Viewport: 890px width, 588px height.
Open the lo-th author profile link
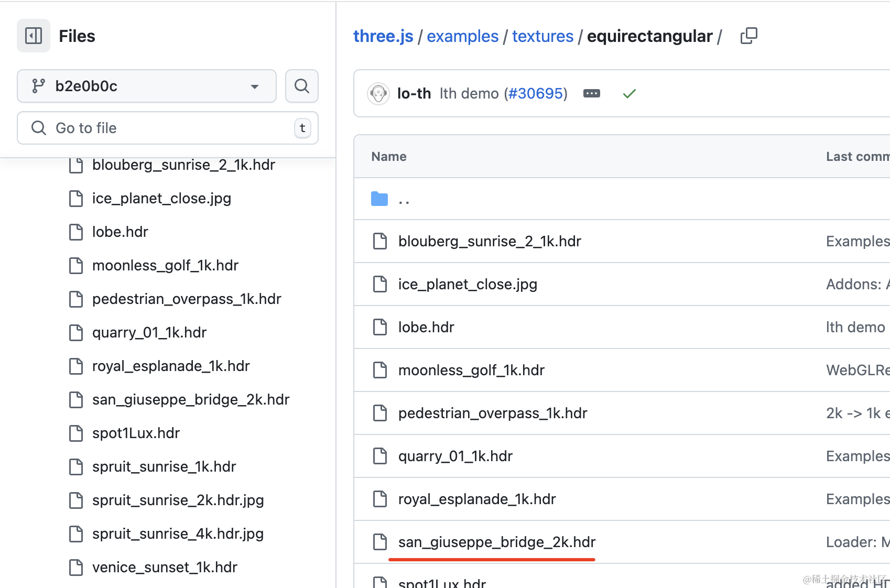[414, 93]
